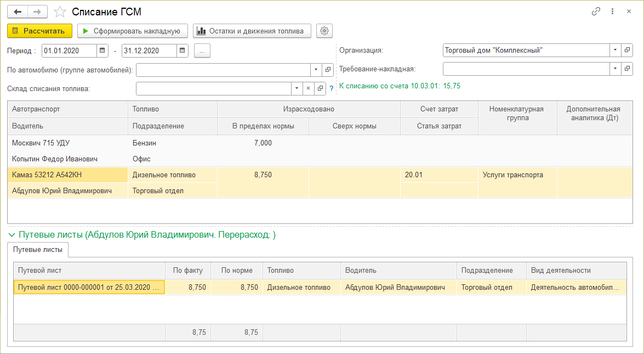Viewport: 644px width, 354px height.
Task: Open the Организация field form icon
Action: [x=628, y=50]
